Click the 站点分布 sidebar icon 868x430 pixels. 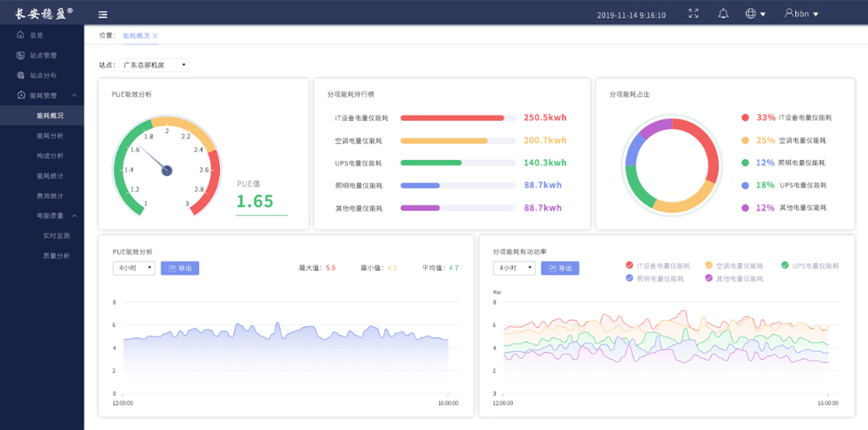(21, 76)
